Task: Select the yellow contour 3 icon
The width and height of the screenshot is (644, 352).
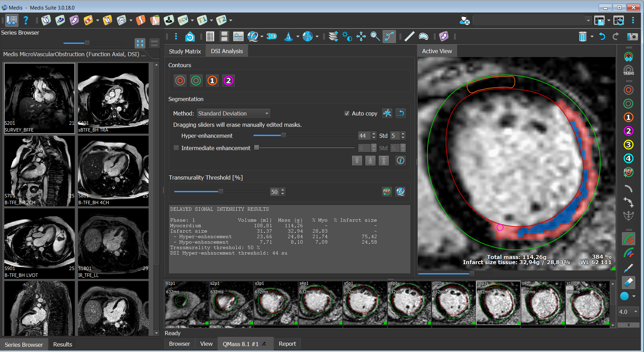Action: pyautogui.click(x=628, y=145)
